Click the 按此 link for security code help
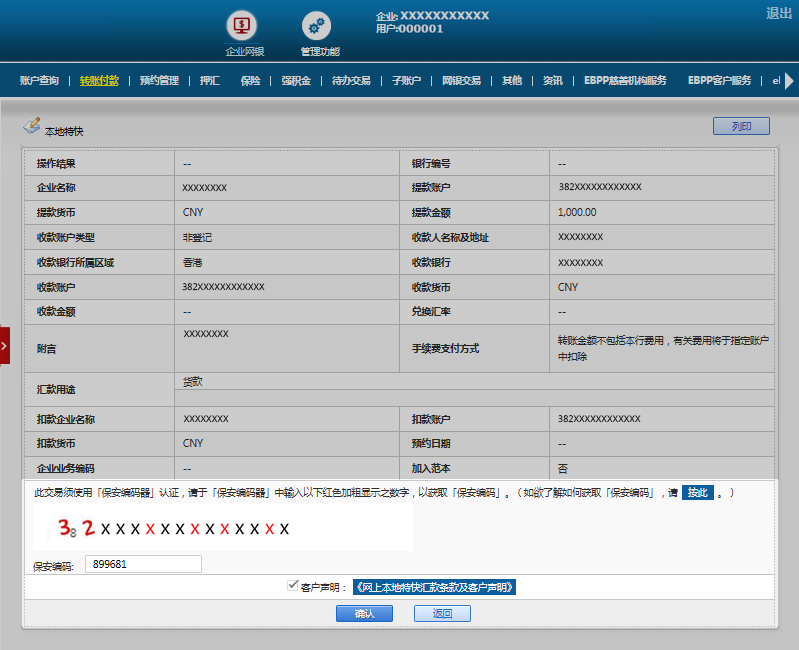 tap(697, 493)
